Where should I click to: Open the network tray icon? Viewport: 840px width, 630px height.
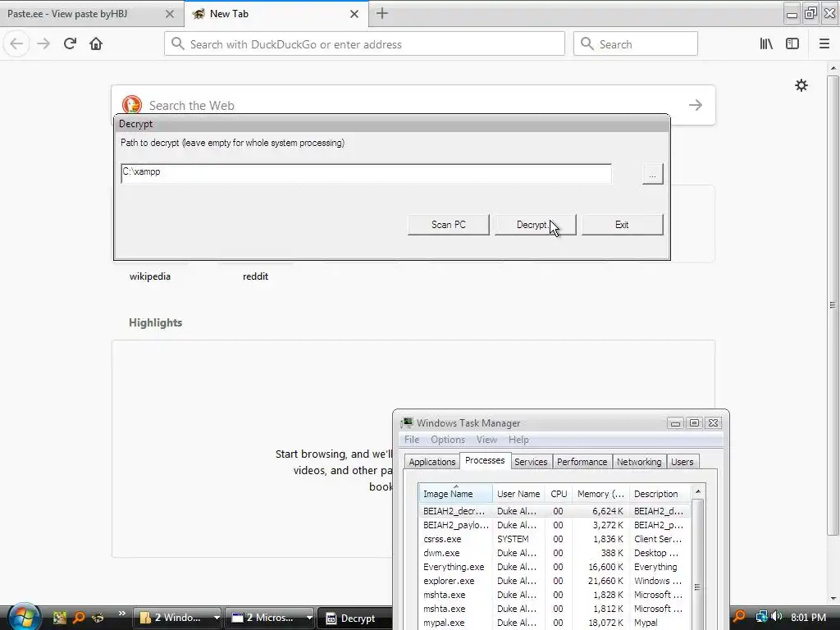(x=761, y=617)
